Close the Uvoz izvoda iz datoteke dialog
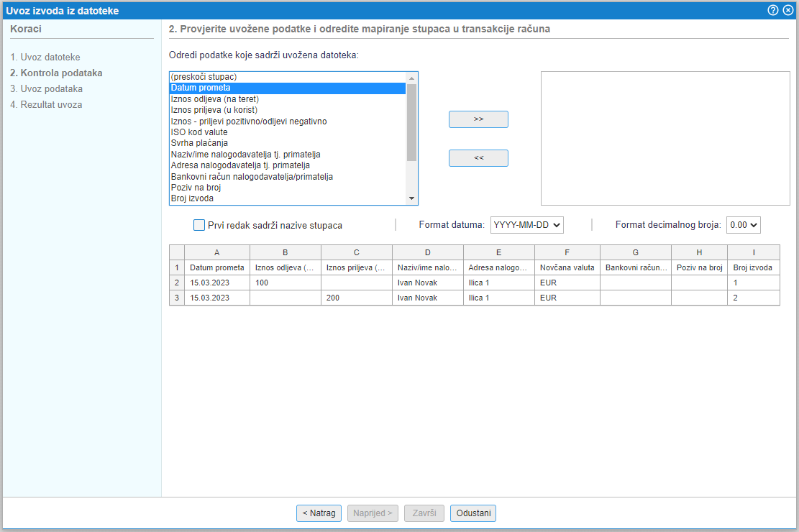 click(787, 10)
